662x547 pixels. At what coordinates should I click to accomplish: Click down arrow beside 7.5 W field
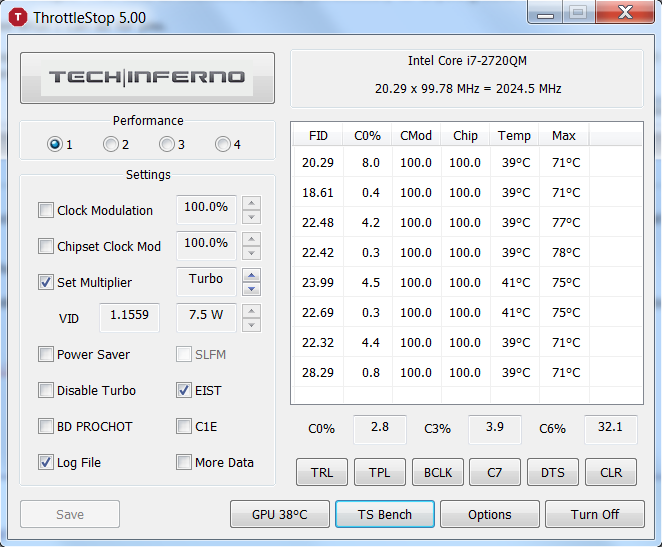tap(252, 325)
